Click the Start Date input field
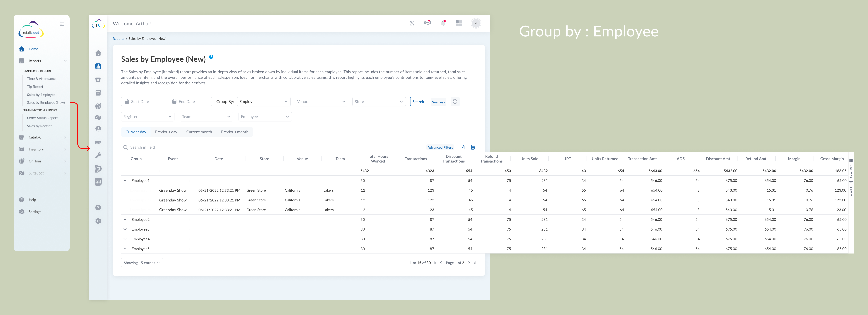Screen dimensions: 868x315 (143, 102)
